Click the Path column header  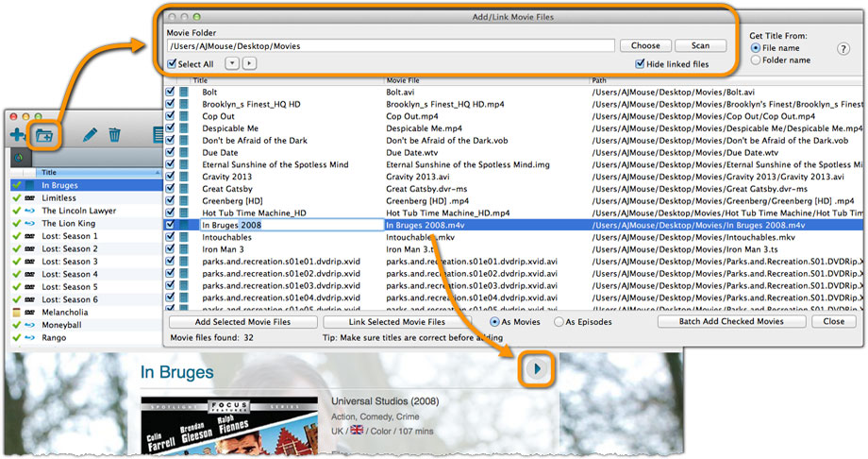[726, 80]
